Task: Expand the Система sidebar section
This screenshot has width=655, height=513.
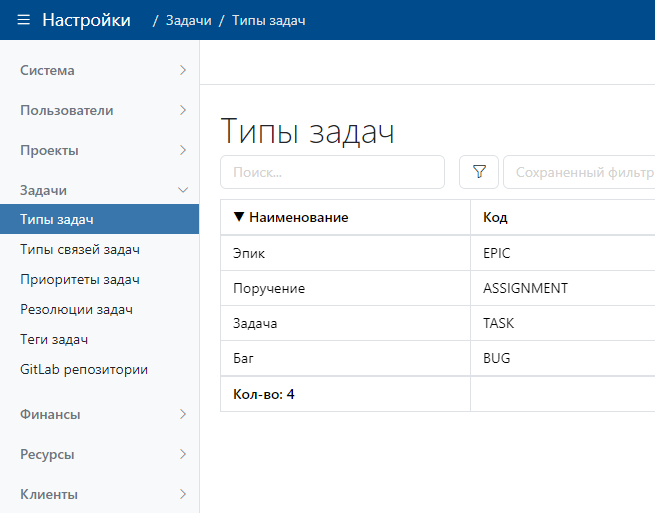Action: click(99, 70)
